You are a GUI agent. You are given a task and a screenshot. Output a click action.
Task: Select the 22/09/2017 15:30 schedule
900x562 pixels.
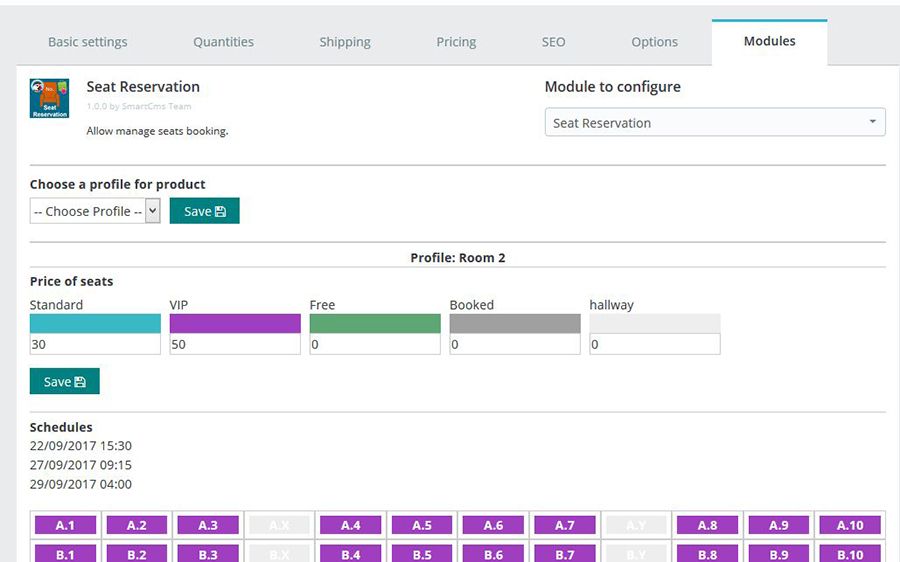point(81,446)
